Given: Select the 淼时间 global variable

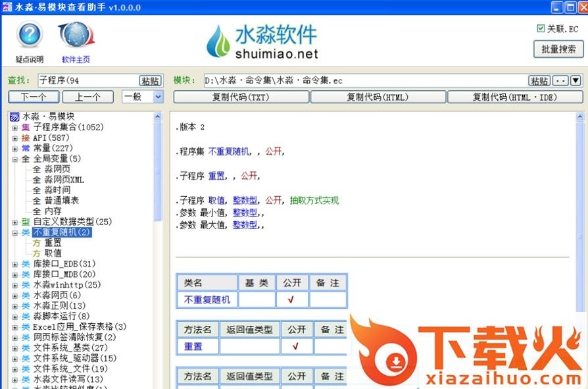Looking at the screenshot, I should [57, 190].
